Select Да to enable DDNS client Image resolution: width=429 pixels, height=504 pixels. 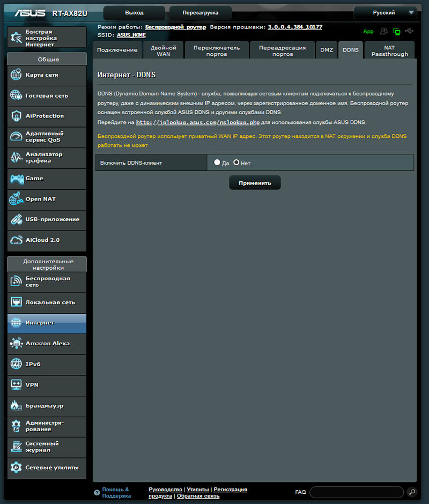click(217, 162)
